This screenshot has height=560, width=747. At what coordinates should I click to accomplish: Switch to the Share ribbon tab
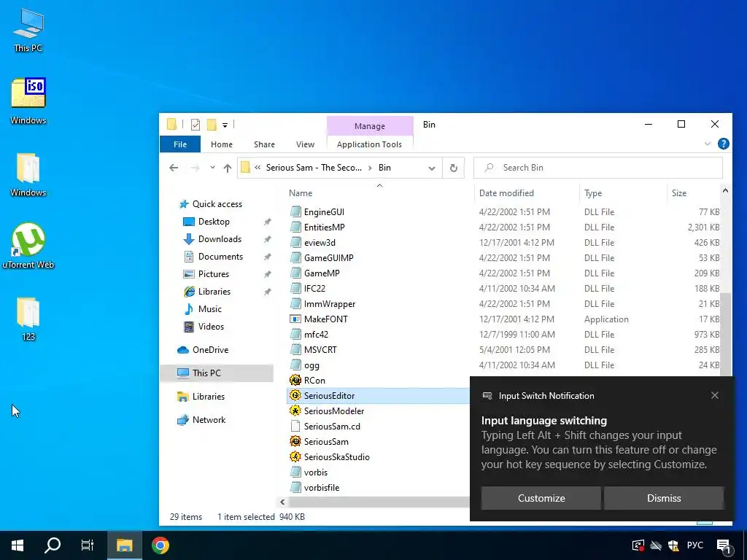(264, 144)
